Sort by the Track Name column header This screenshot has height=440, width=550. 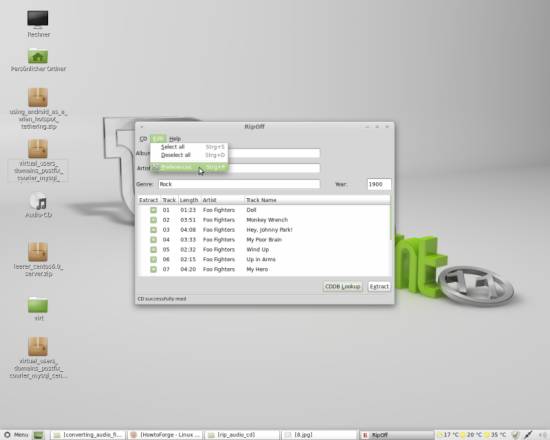317,200
